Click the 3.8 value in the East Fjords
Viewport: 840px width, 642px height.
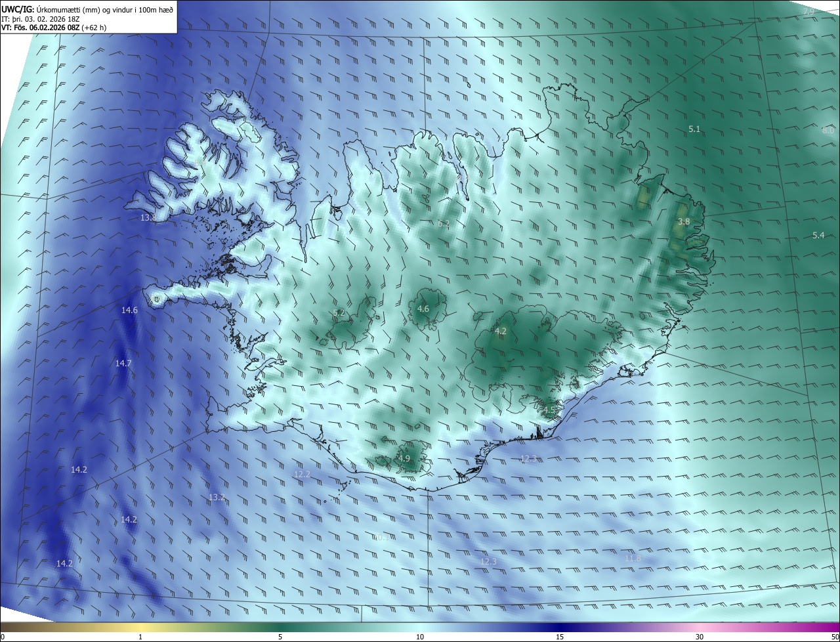(683, 222)
